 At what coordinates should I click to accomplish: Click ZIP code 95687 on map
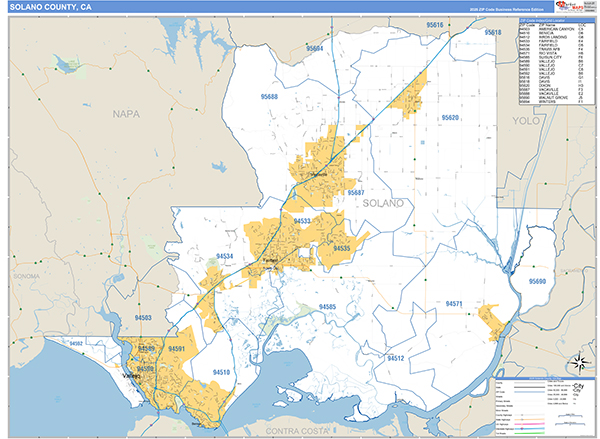coord(356,193)
